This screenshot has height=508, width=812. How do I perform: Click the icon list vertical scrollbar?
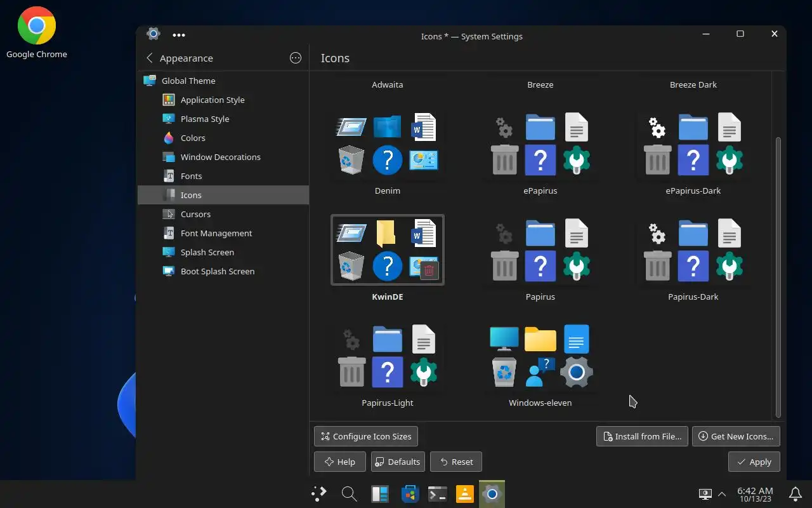pyautogui.click(x=778, y=277)
